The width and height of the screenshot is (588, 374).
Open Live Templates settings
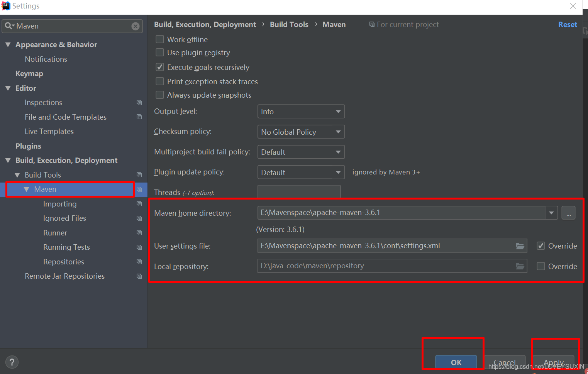[x=49, y=132]
